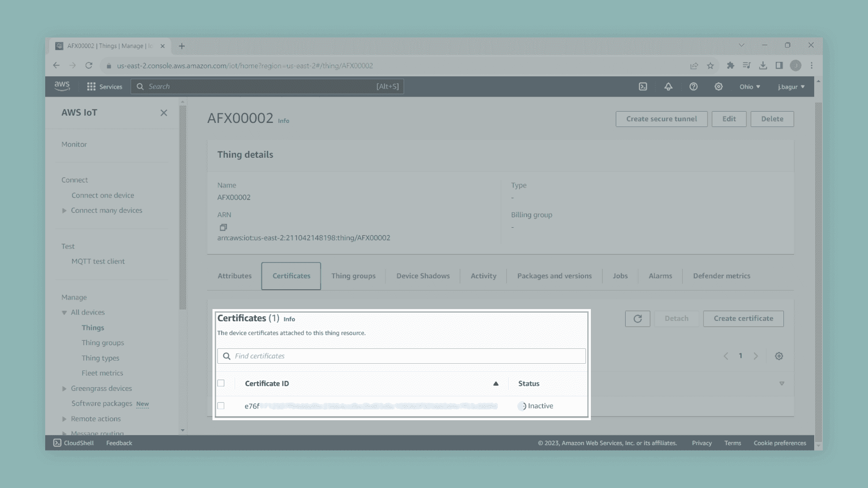Open the CloudShell terminal icon in header
868x488 pixels.
point(643,87)
